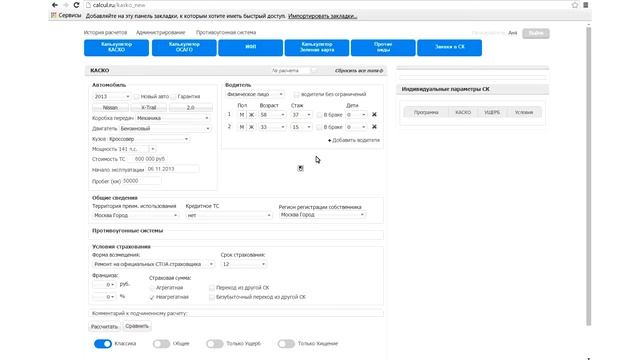Tick Безубыточный переход из другой СК checkbox
This screenshot has width=640, height=360.
tap(211, 297)
